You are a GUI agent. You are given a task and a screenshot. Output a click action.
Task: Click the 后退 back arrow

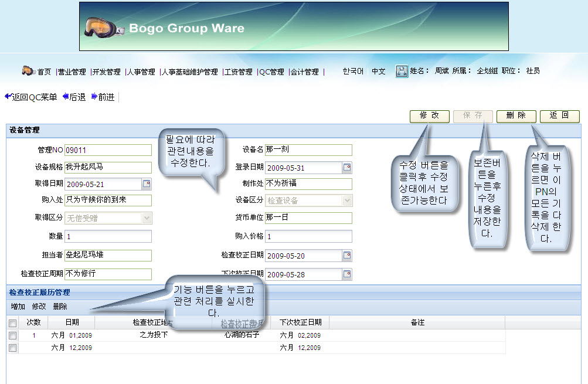66,97
